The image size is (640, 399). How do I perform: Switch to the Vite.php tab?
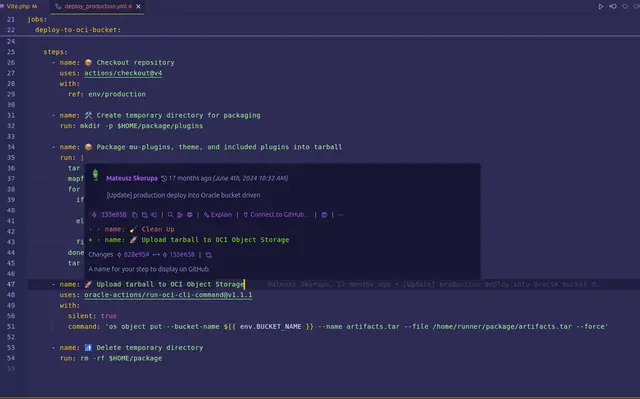[x=21, y=7]
